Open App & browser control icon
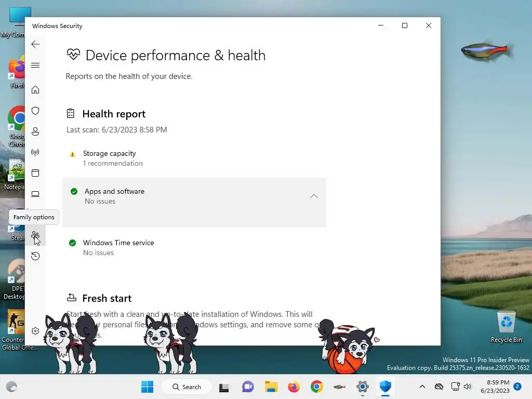The height and width of the screenshot is (399, 532). (35, 173)
